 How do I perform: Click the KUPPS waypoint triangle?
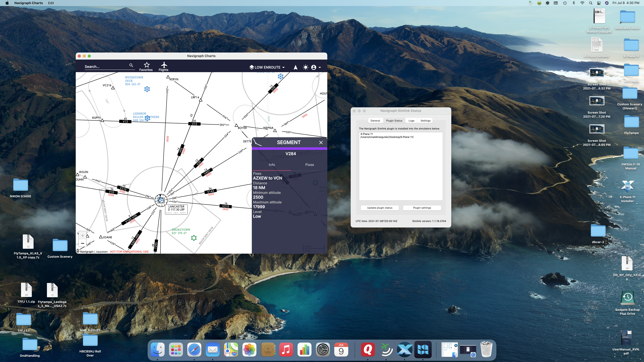[x=102, y=120]
